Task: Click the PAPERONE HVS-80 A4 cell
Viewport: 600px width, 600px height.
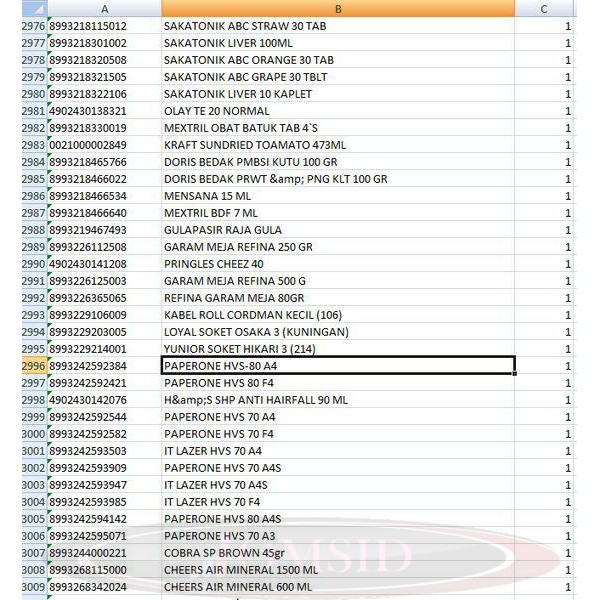Action: pyautogui.click(x=338, y=366)
